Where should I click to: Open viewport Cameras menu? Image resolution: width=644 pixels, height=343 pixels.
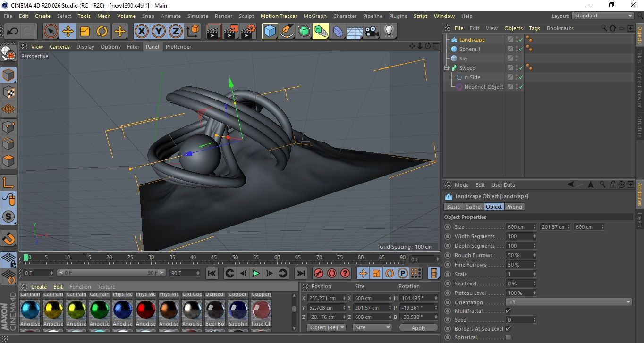[60, 47]
